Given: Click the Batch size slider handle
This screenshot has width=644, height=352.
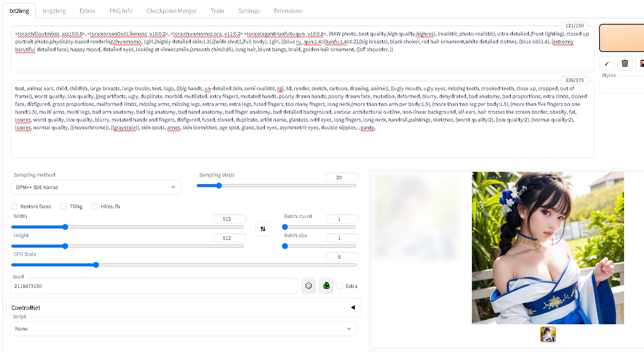Looking at the screenshot, I should (x=285, y=246).
